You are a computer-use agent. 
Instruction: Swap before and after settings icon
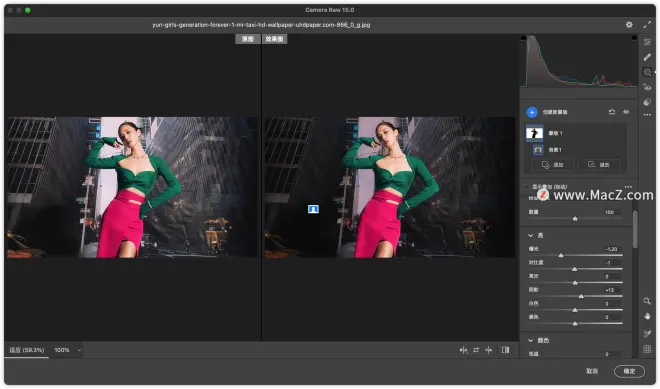476,350
